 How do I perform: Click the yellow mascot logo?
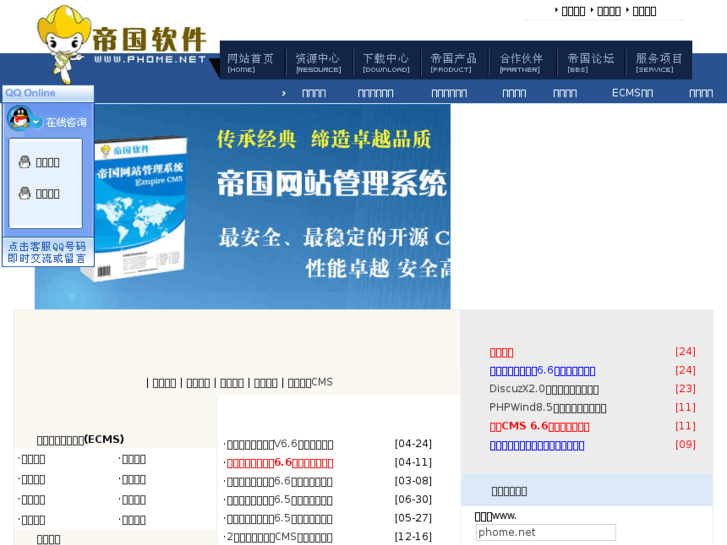coord(64,44)
